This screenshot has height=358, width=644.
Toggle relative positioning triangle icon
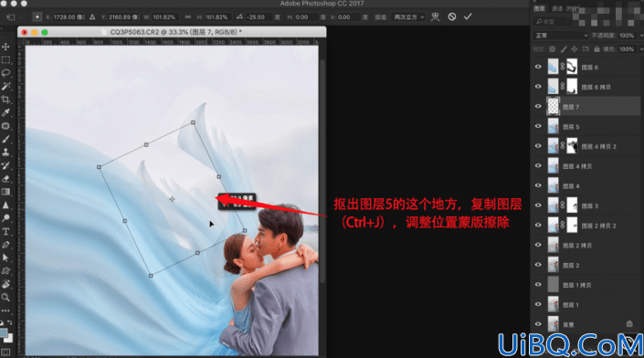tap(92, 16)
